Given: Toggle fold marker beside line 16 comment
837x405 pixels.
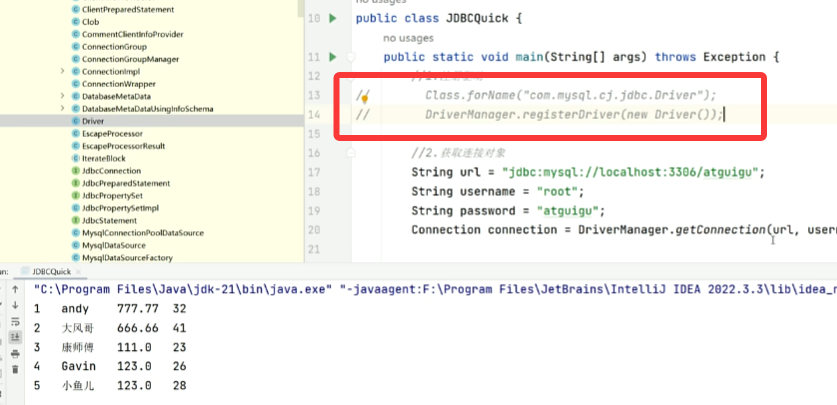Looking at the screenshot, I should pyautogui.click(x=351, y=153).
